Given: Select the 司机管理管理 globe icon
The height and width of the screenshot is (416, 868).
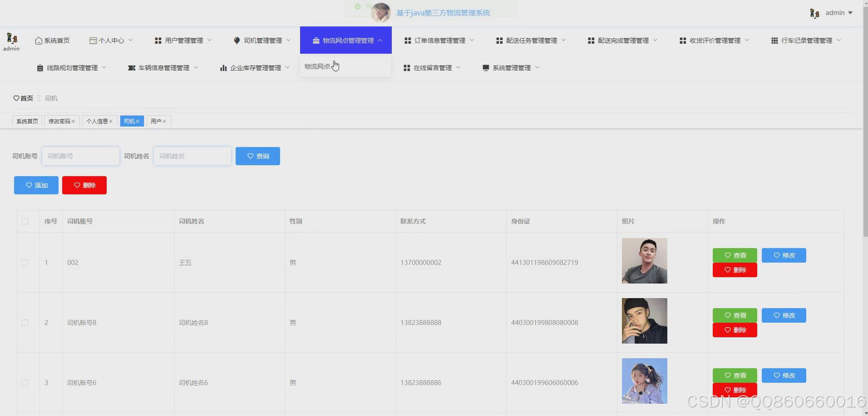Looking at the screenshot, I should 237,40.
